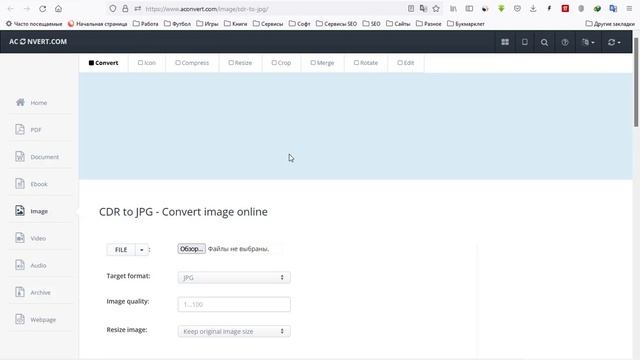The image size is (640, 360).
Task: Click the browser reload page icon
Action: [x=42, y=9]
